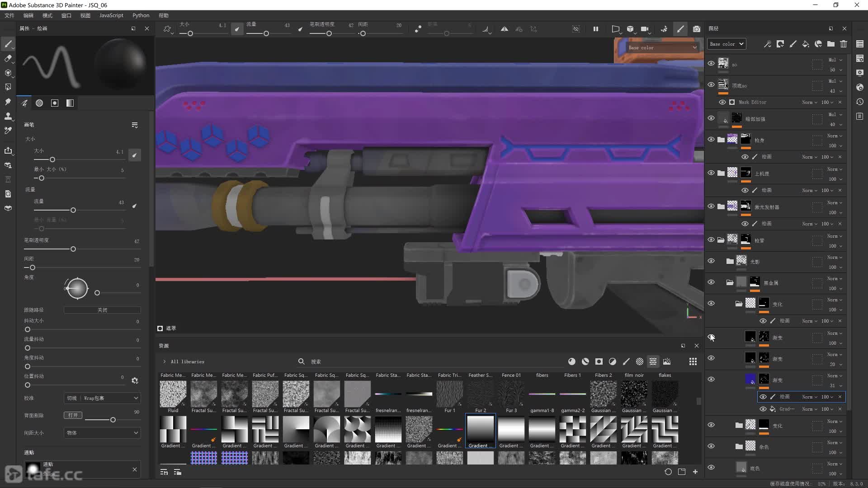The height and width of the screenshot is (488, 868).
Task: Click the lazy mouse icon
Action: tap(418, 29)
